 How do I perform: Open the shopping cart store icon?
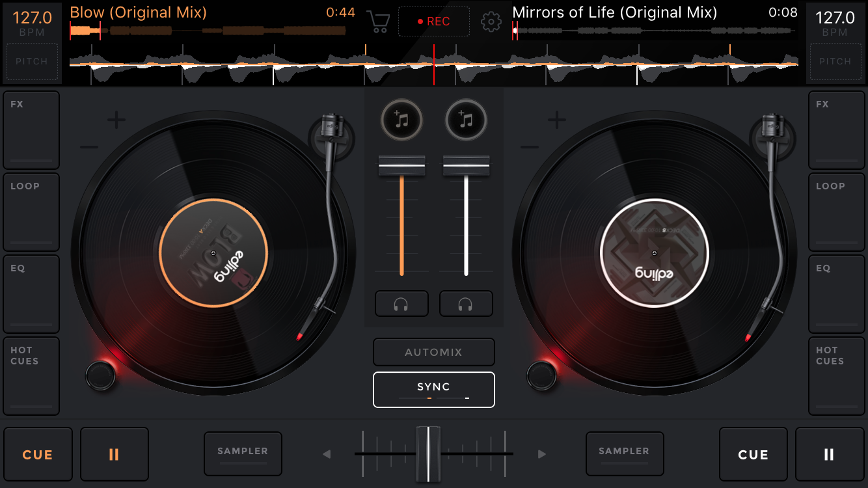378,21
